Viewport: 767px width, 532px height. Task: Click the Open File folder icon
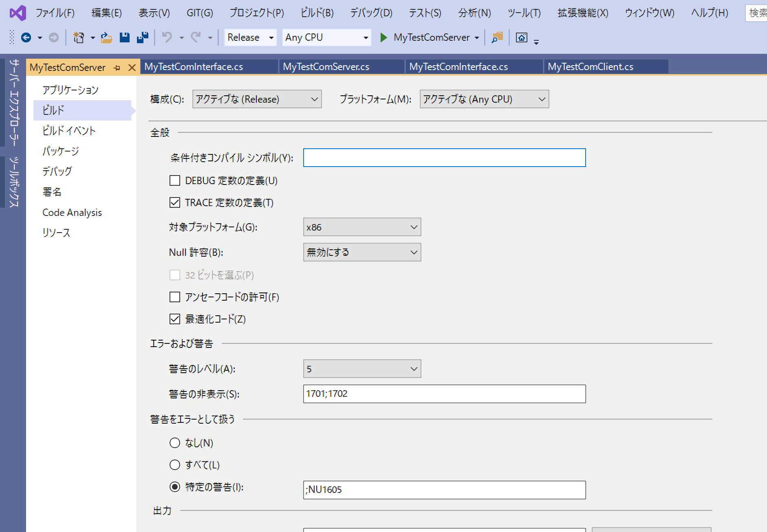click(106, 37)
